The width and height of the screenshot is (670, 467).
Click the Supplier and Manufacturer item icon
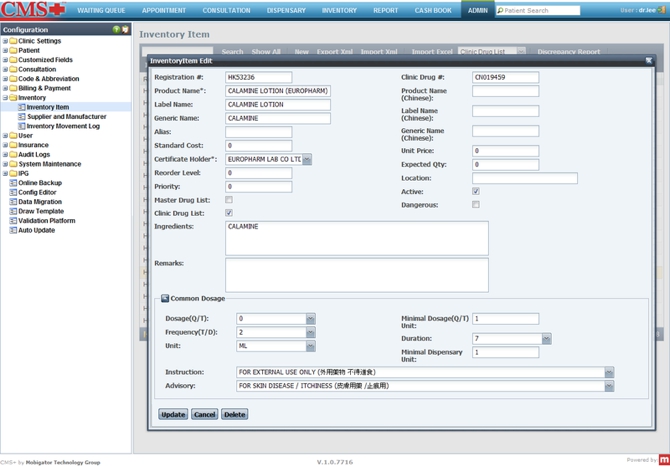click(x=21, y=117)
